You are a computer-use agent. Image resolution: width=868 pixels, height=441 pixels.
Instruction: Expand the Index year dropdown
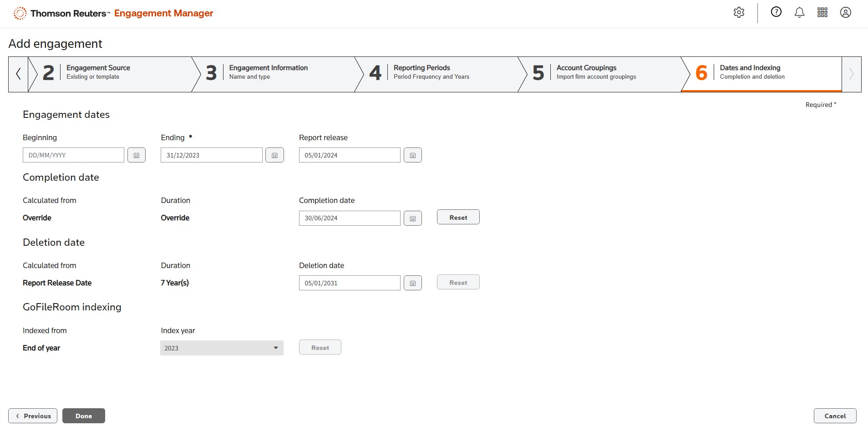pyautogui.click(x=222, y=348)
